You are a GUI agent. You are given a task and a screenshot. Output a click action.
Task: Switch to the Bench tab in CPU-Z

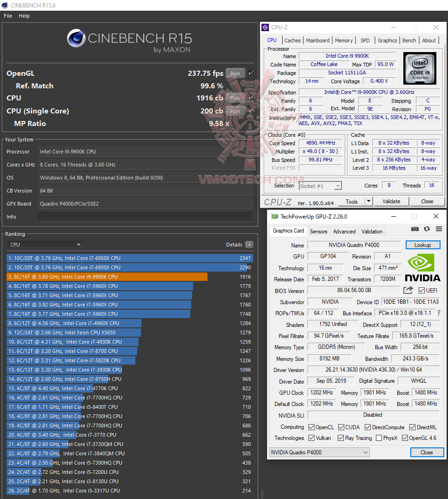[x=409, y=40]
